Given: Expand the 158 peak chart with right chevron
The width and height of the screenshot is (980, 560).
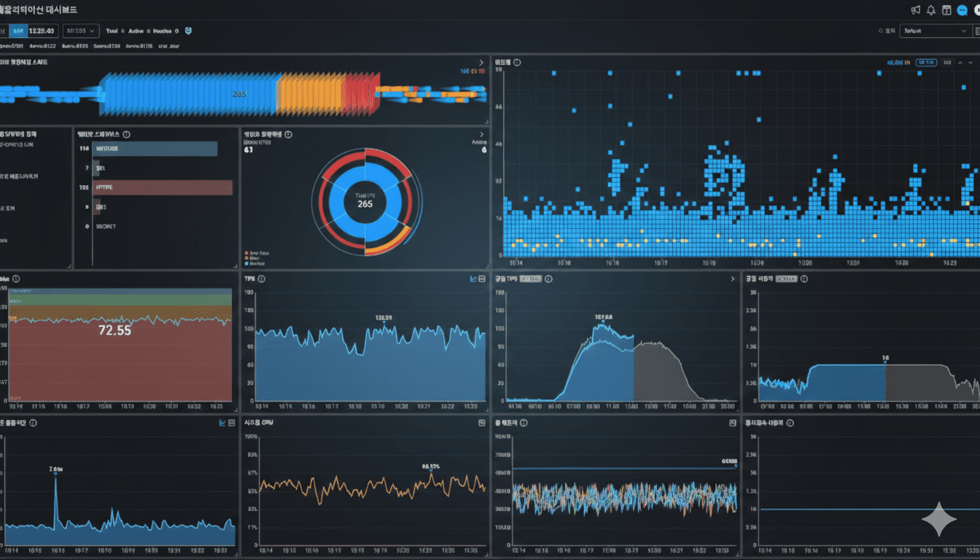Looking at the screenshot, I should [x=733, y=279].
